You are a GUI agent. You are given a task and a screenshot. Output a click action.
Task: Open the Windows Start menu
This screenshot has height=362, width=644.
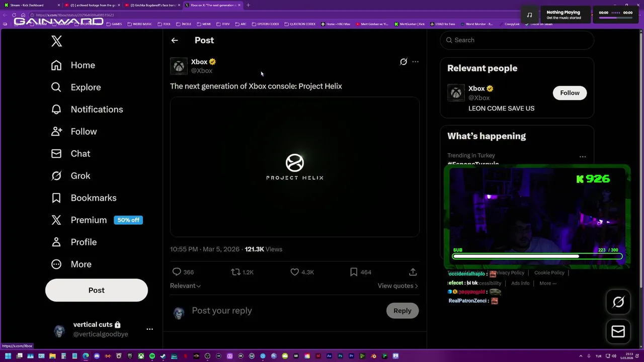(8, 356)
